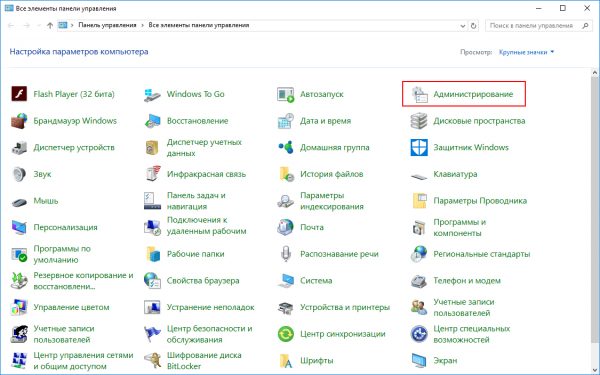
Task: Open the Администрирование icon
Action: coord(419,94)
